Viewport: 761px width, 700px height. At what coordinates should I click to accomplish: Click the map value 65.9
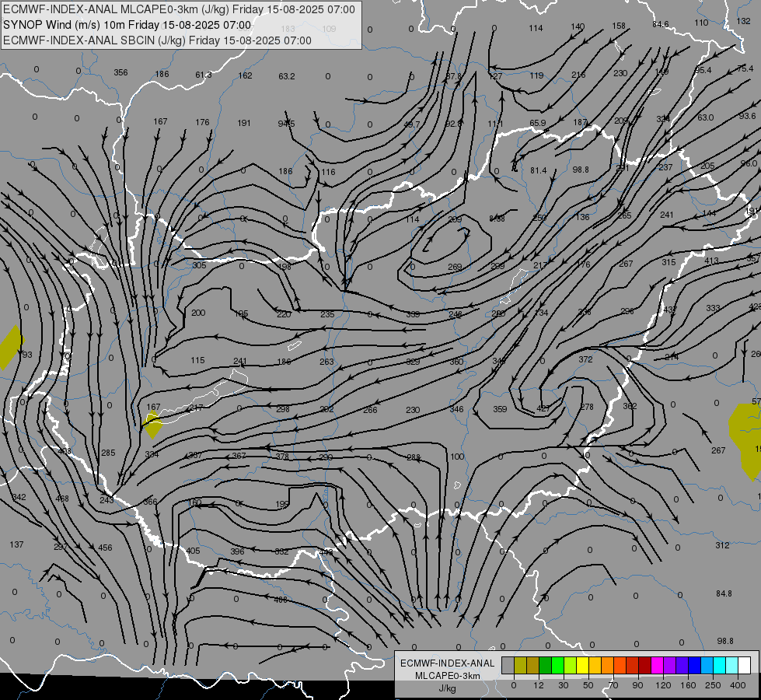(x=538, y=123)
